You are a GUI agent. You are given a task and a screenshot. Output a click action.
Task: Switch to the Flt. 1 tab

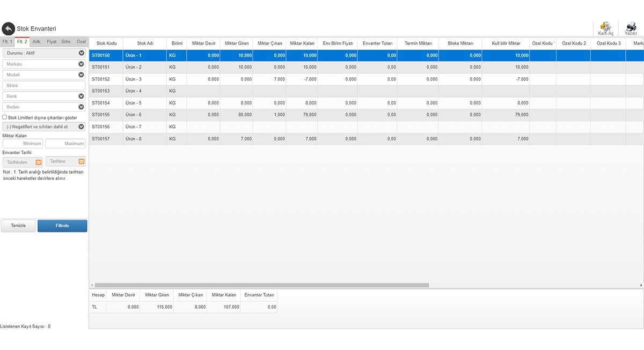pos(7,41)
